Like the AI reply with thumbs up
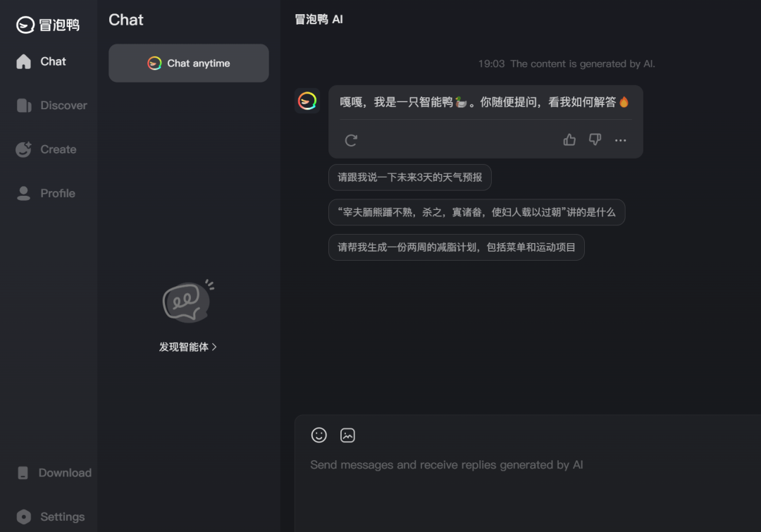 pos(569,140)
